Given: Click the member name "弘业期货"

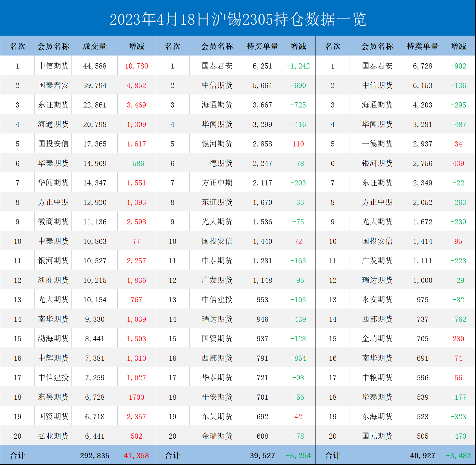Looking at the screenshot, I should point(53,436).
